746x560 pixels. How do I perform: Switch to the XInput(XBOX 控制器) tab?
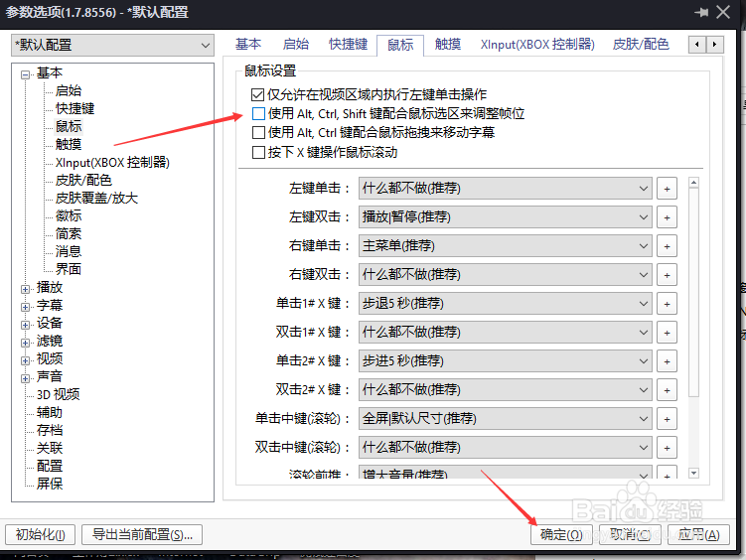[x=537, y=45]
